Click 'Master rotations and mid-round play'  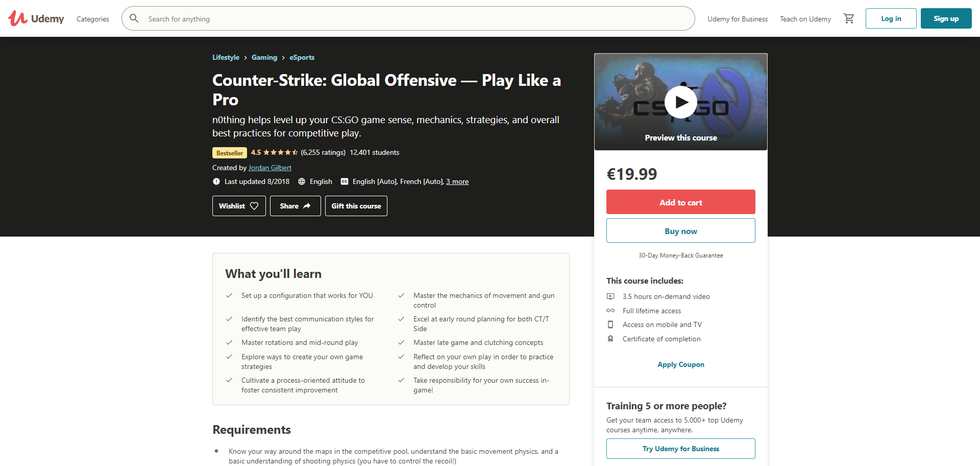pyautogui.click(x=300, y=342)
